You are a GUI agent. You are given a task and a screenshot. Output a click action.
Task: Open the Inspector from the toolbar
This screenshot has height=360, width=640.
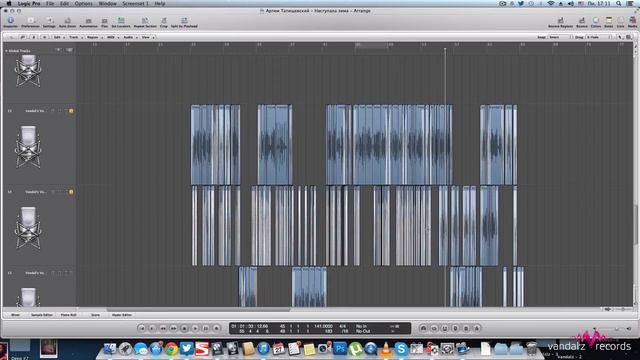click(x=11, y=22)
